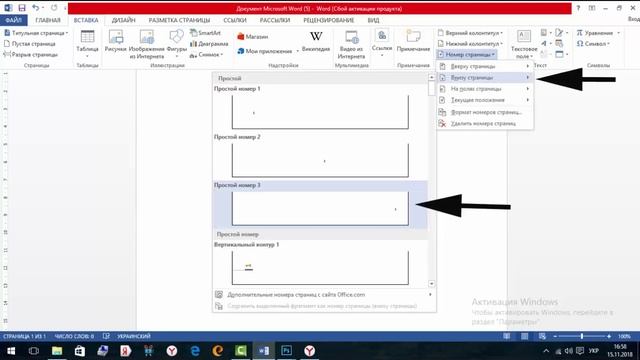Insert a picture via Рисунки
Viewport: 640px width, 360px height.
click(116, 42)
